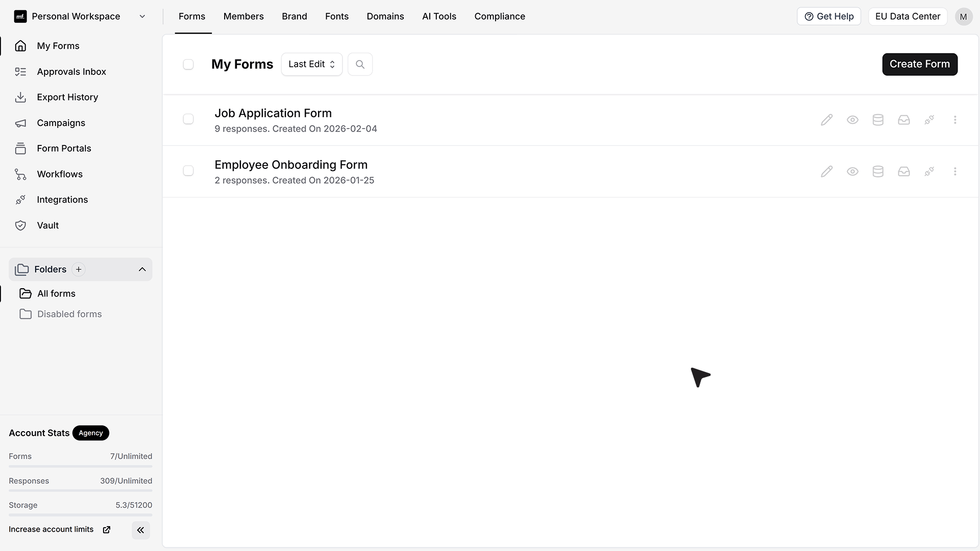This screenshot has height=551, width=980.
Task: Click the My Forms home icon
Action: tap(20, 46)
